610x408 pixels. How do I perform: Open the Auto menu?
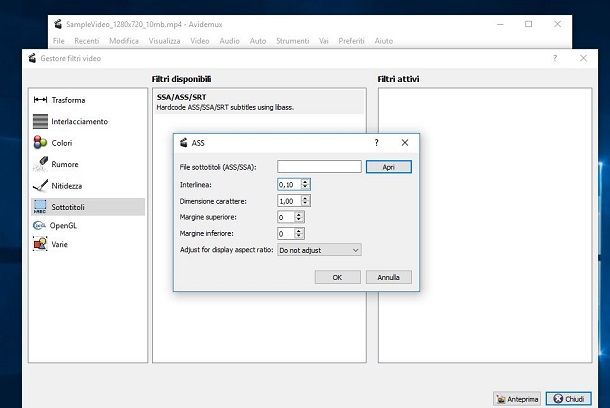tap(258, 41)
